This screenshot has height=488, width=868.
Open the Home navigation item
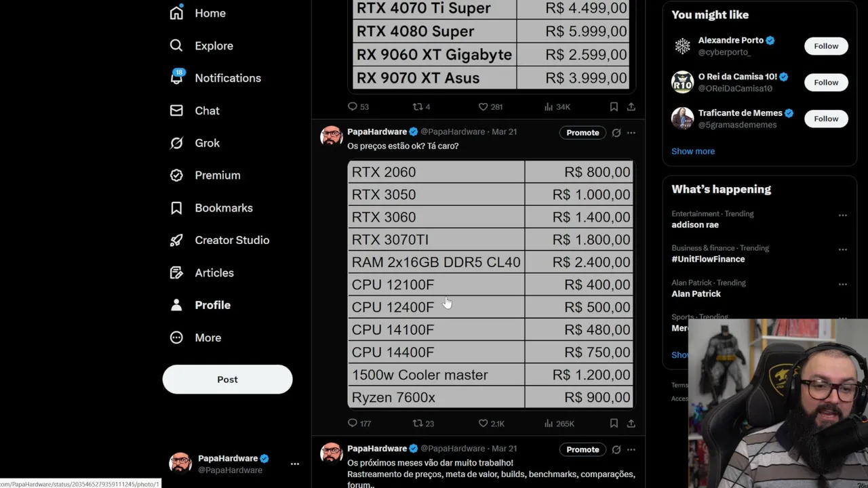(197, 13)
